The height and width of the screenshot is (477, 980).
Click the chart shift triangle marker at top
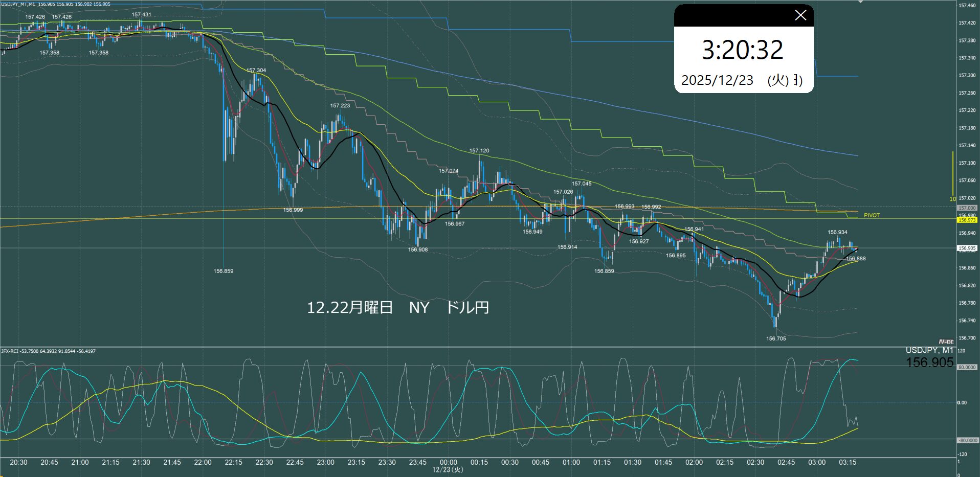(860, 2)
